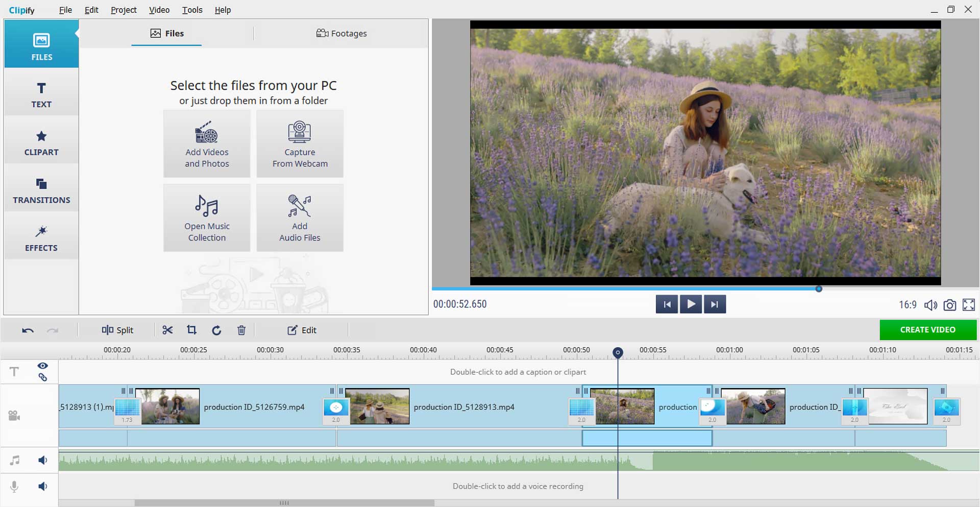This screenshot has height=507, width=980.
Task: Click the scissors cut icon in toolbar
Action: pos(167,330)
